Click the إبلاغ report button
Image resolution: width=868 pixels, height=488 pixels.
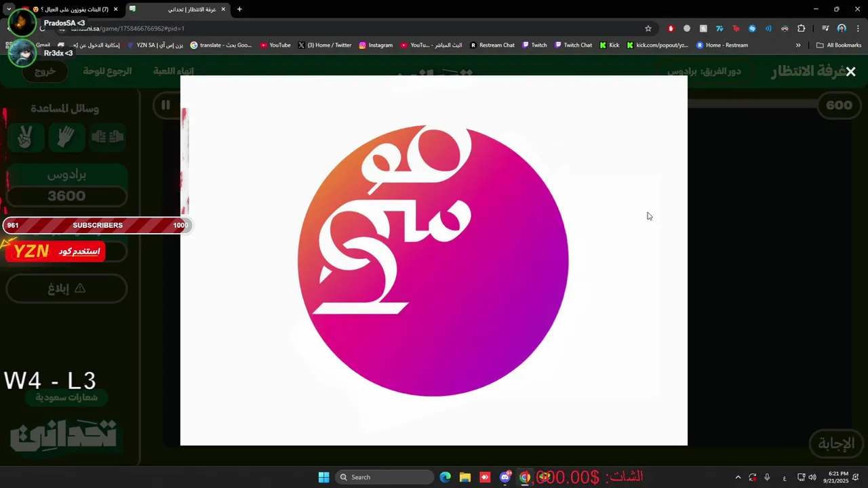click(66, 288)
